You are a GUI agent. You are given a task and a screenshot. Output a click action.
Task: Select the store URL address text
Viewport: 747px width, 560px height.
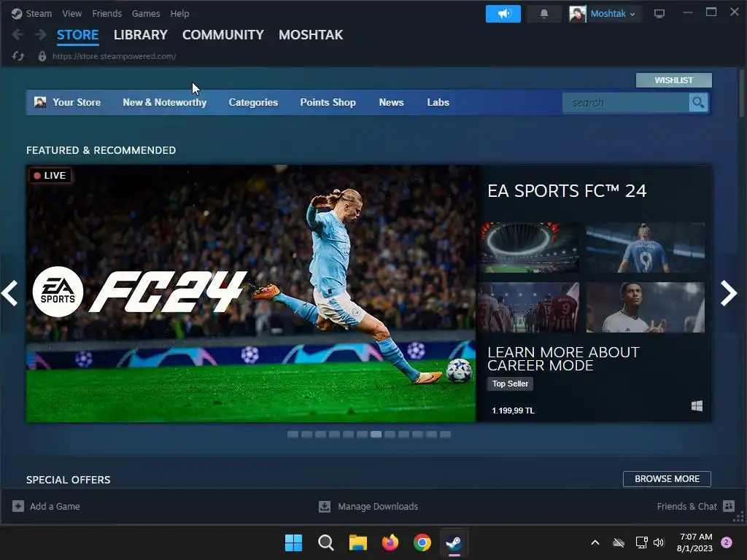114,56
